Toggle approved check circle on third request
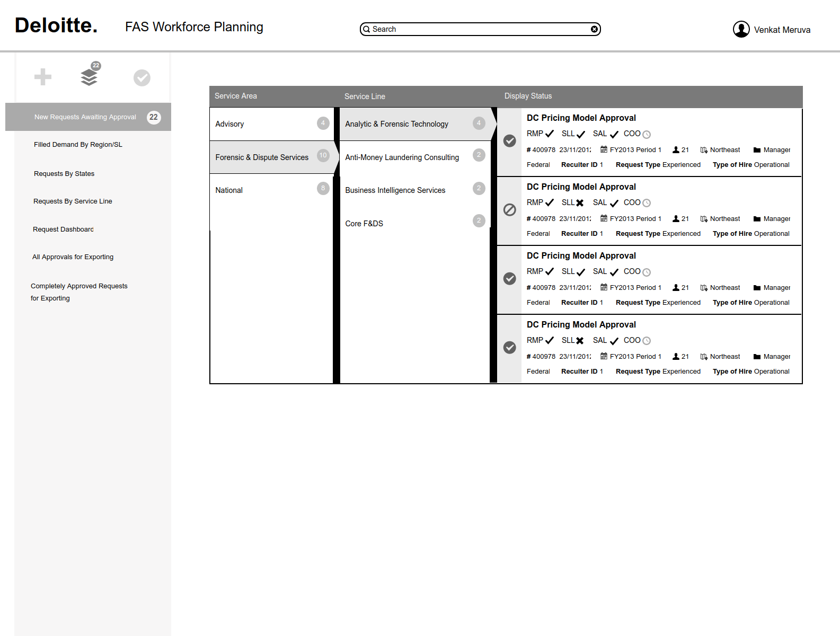This screenshot has width=840, height=636. [x=510, y=278]
